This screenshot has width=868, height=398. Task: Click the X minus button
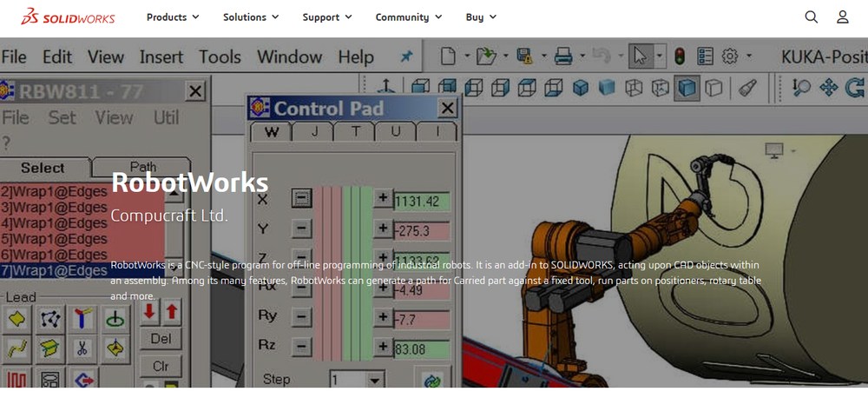pos(302,198)
